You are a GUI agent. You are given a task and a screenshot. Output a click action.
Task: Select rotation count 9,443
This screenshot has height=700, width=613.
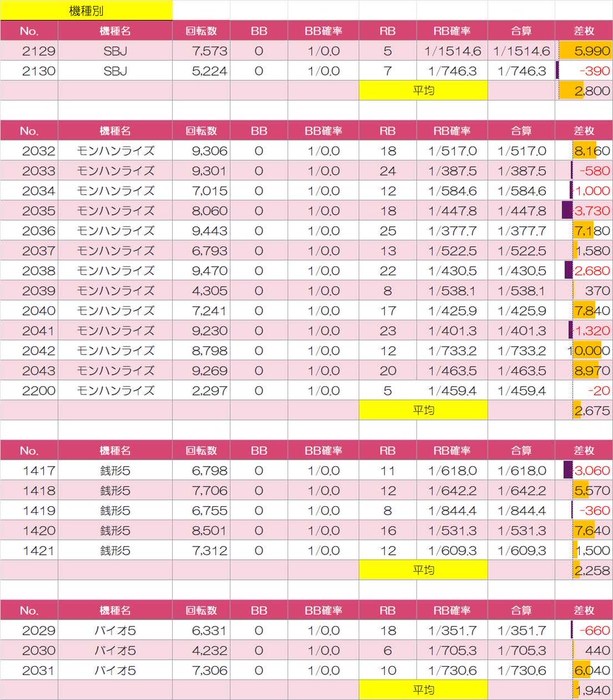click(210, 231)
